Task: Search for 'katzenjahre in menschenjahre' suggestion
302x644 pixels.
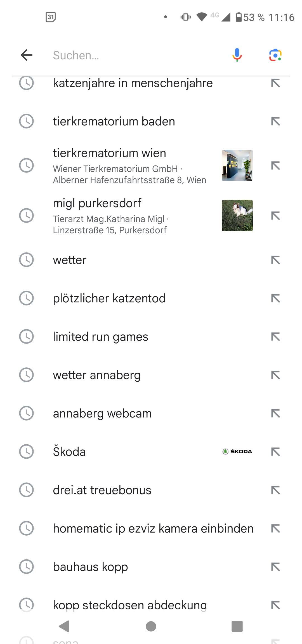Action: point(133,83)
